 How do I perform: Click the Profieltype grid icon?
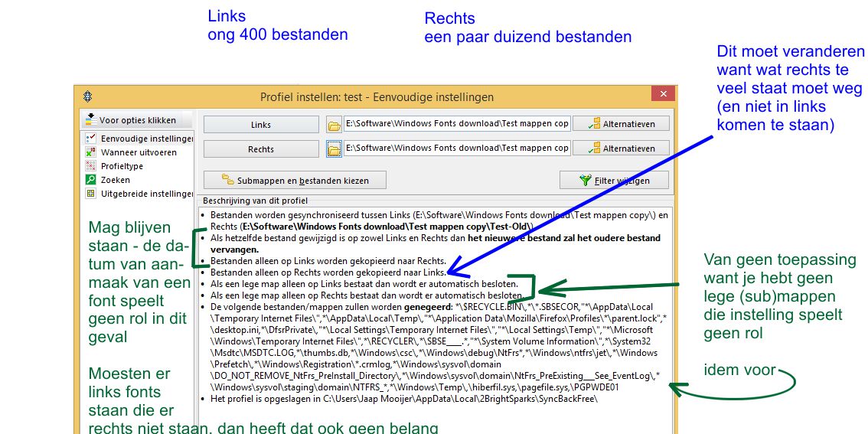[90, 166]
